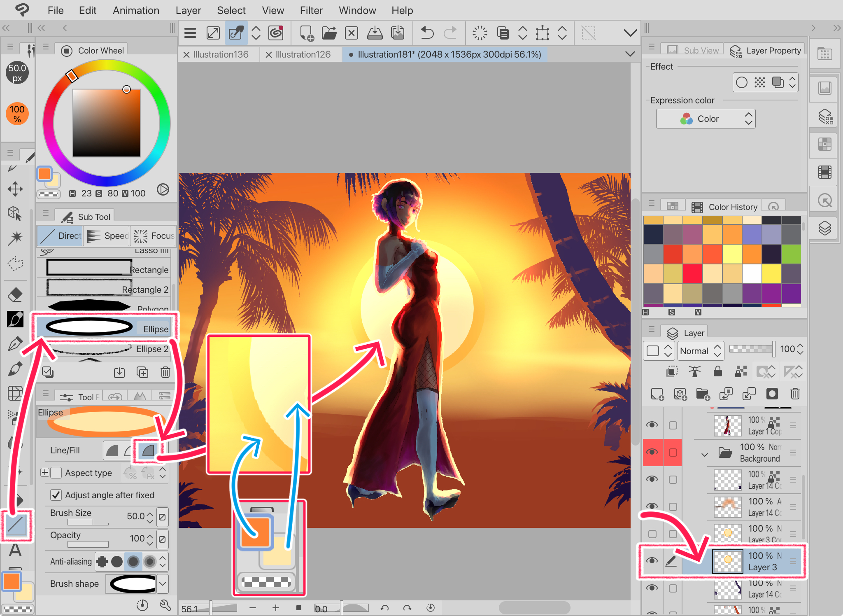Hide the Layer 3 eye icon
The width and height of the screenshot is (843, 616).
click(652, 561)
